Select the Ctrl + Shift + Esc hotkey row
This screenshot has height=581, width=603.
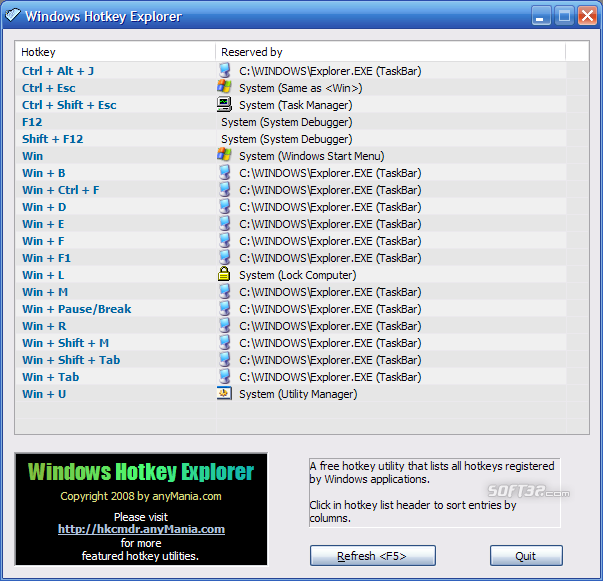[x=69, y=105]
